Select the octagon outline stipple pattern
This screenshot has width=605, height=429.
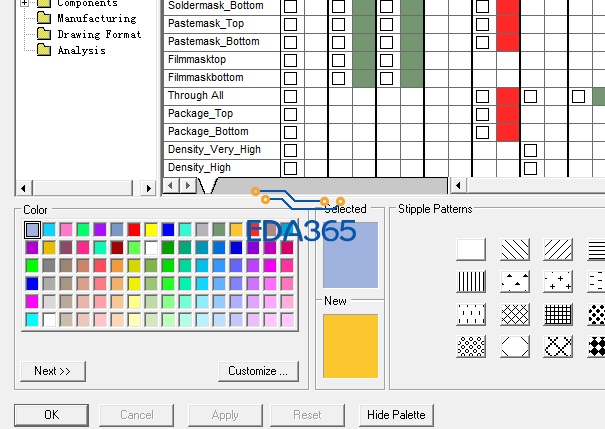pos(515,346)
